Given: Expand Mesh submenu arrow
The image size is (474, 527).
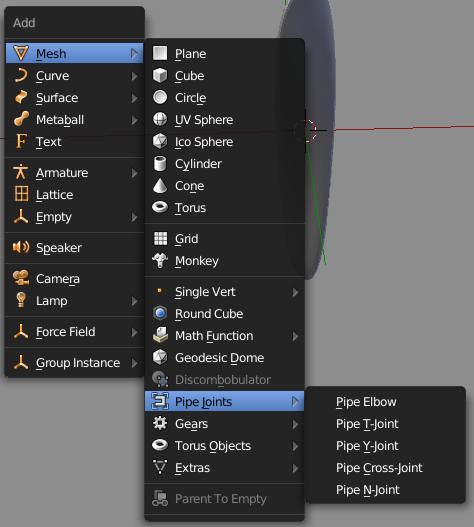Looking at the screenshot, I should pyautogui.click(x=134, y=53).
